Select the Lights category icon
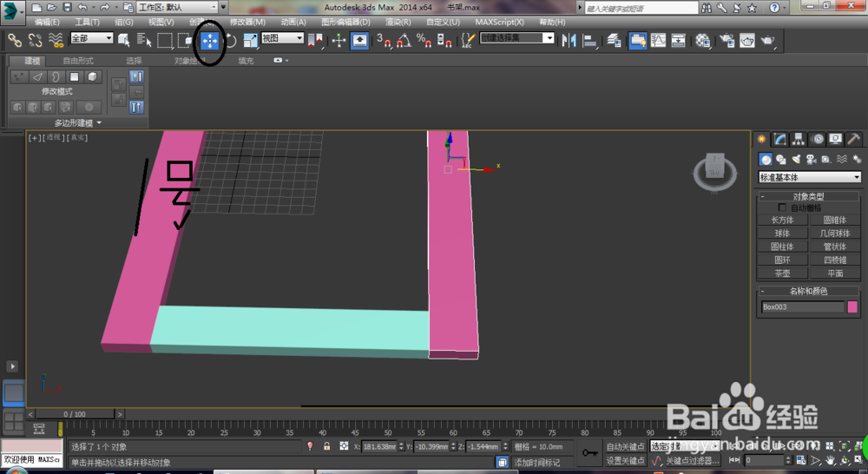The width and height of the screenshot is (868, 474). (x=796, y=160)
